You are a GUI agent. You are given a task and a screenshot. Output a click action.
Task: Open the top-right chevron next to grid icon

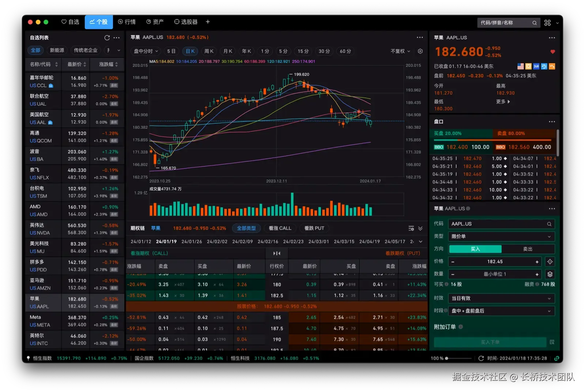point(557,23)
